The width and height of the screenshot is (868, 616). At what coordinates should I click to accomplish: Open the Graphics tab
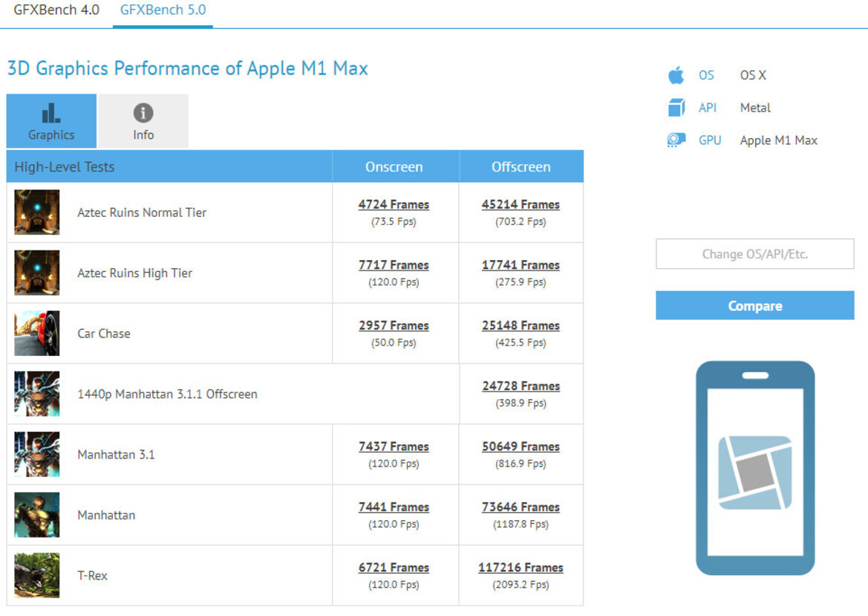(x=51, y=121)
